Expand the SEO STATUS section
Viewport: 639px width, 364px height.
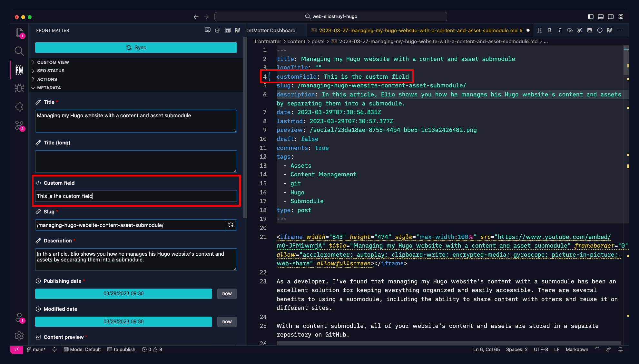point(51,71)
